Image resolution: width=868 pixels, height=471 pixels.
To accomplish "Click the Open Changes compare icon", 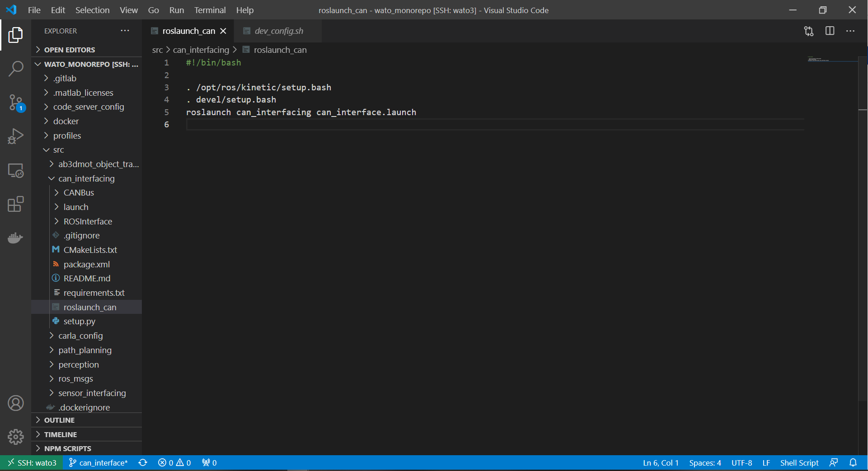I will click(x=809, y=31).
